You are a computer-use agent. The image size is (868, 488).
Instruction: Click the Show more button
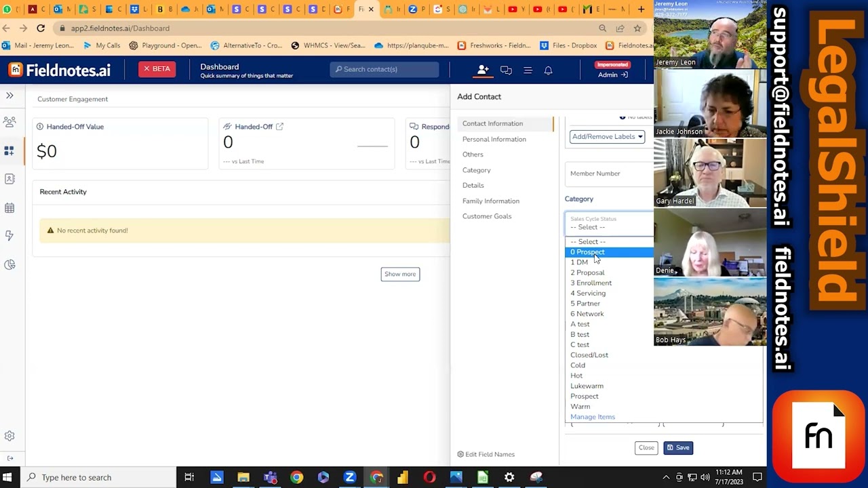pyautogui.click(x=400, y=274)
